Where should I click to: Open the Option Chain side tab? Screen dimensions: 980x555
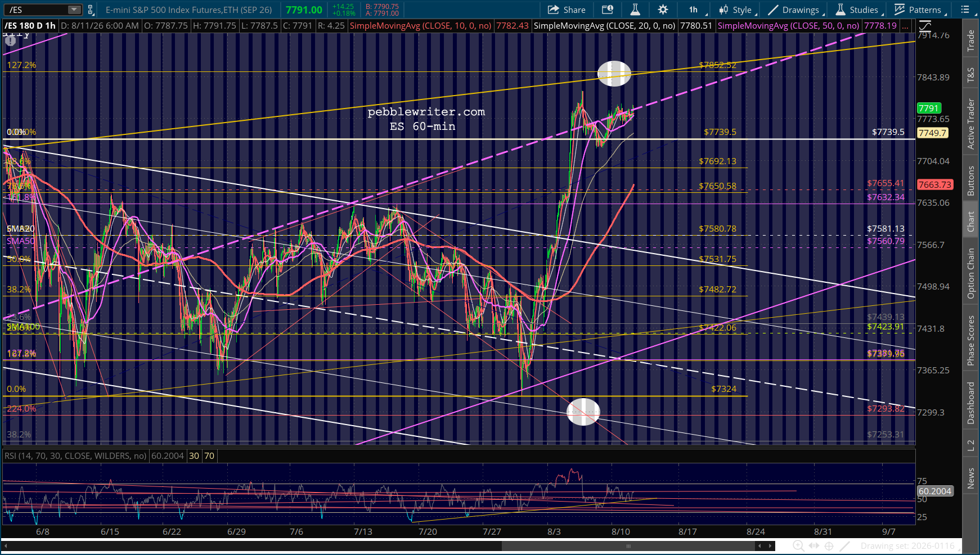tap(970, 273)
